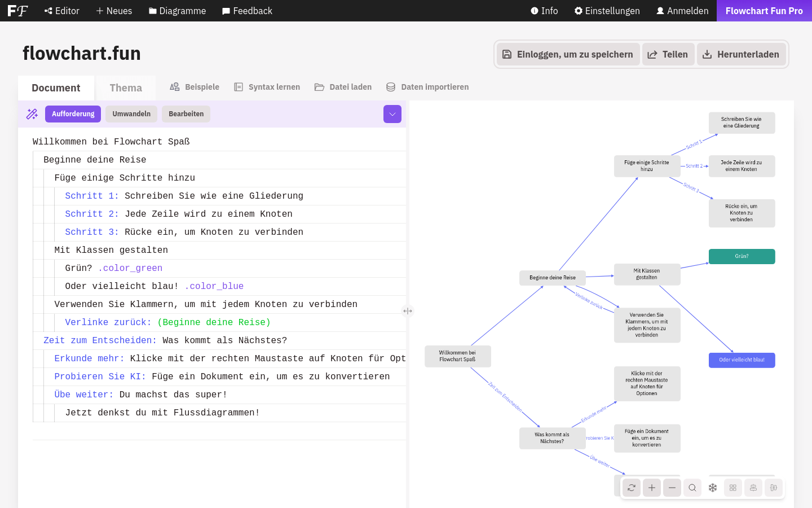
Task: Open Flowchart Fun Pro
Action: pyautogui.click(x=764, y=11)
